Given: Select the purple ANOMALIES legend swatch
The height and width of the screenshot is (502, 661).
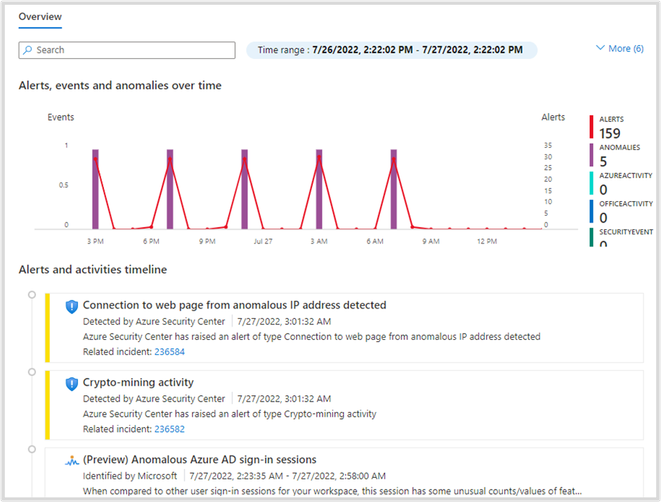Looking at the screenshot, I should [x=591, y=155].
